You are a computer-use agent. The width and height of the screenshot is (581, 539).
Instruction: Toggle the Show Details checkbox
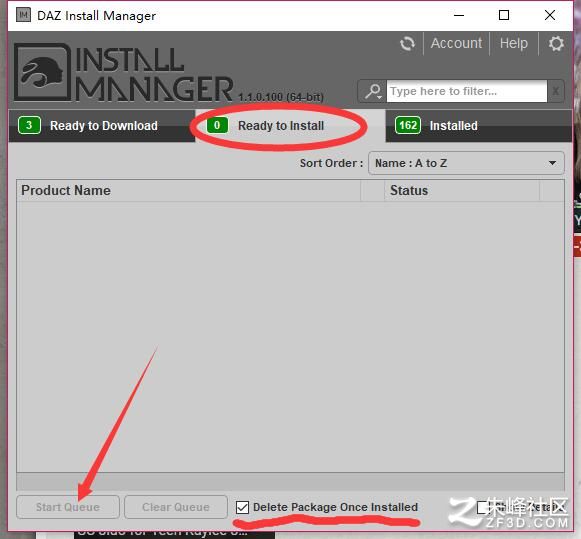(x=482, y=507)
